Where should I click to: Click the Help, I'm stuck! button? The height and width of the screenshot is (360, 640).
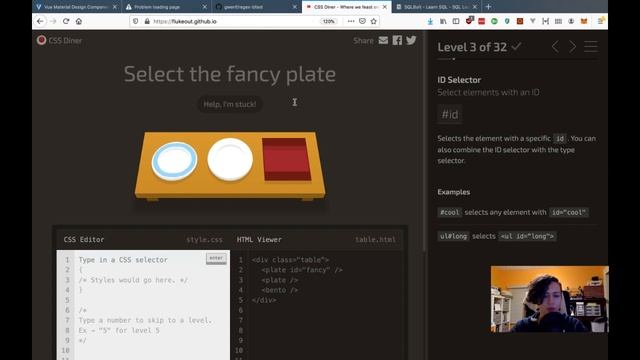point(230,104)
